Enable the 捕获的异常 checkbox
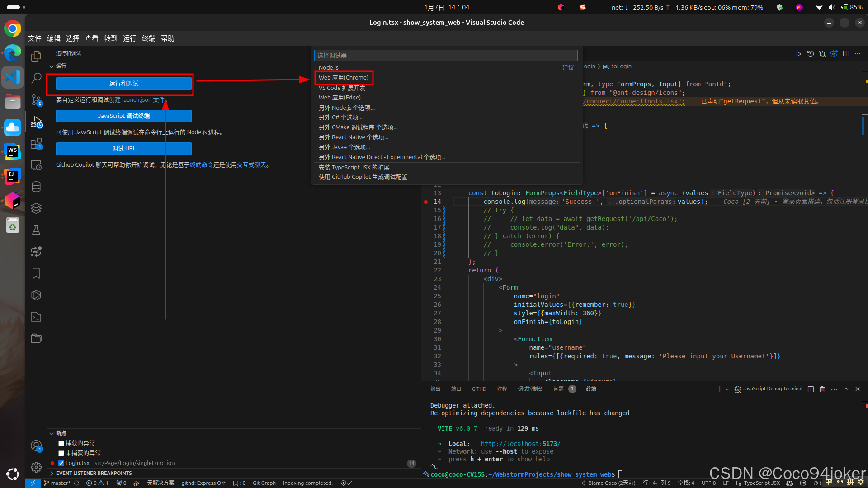 (x=61, y=443)
